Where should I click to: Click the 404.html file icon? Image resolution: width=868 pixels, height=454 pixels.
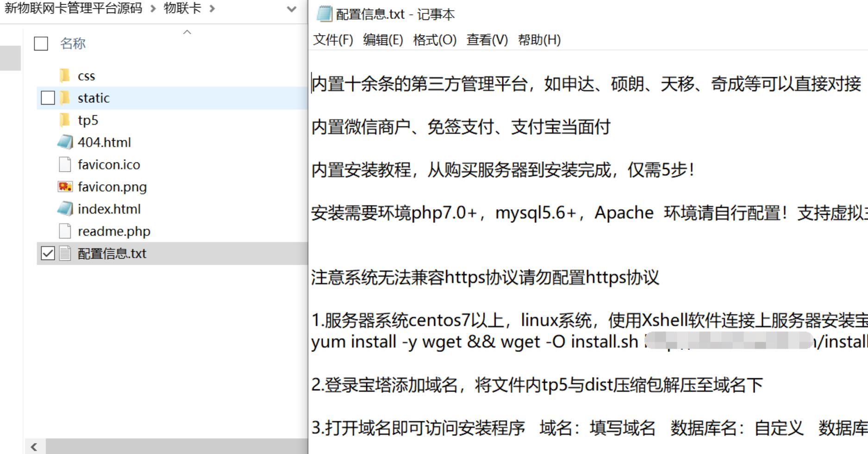[65, 142]
